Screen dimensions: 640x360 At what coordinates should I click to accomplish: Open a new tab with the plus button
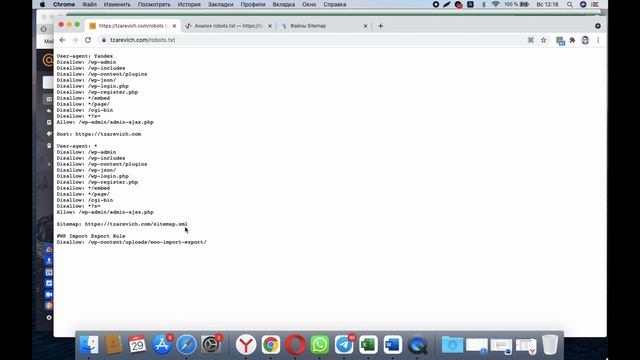[x=380, y=26]
